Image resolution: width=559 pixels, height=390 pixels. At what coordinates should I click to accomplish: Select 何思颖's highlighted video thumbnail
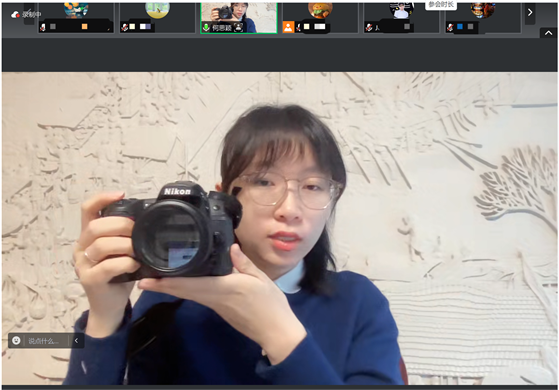[x=239, y=18]
